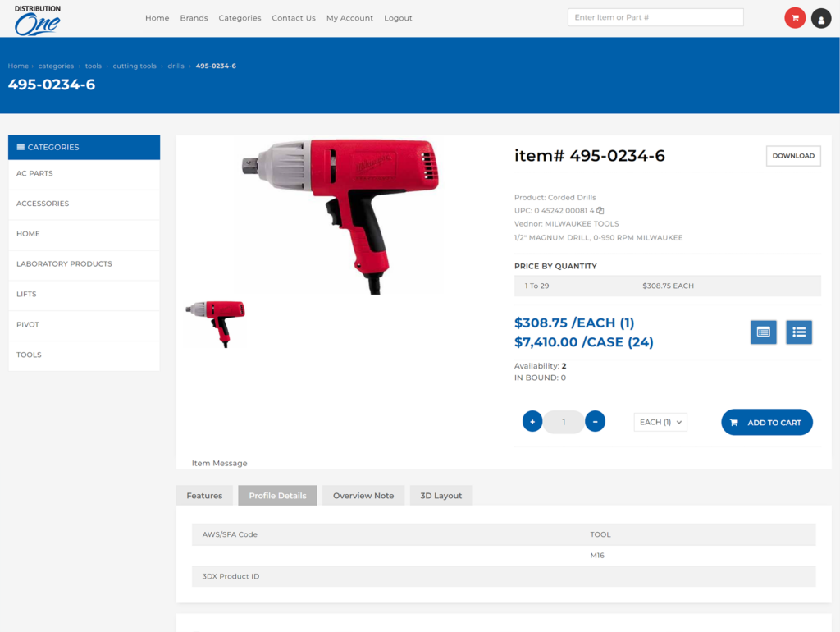This screenshot has width=840, height=632.
Task: Focus the Enter Item or Part # search box
Action: click(x=655, y=17)
